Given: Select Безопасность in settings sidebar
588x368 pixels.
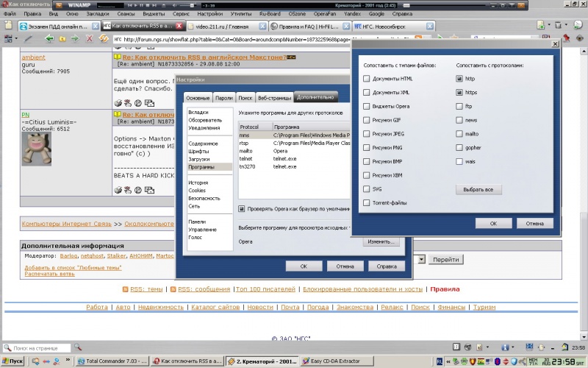Looking at the screenshot, I should [203, 199].
